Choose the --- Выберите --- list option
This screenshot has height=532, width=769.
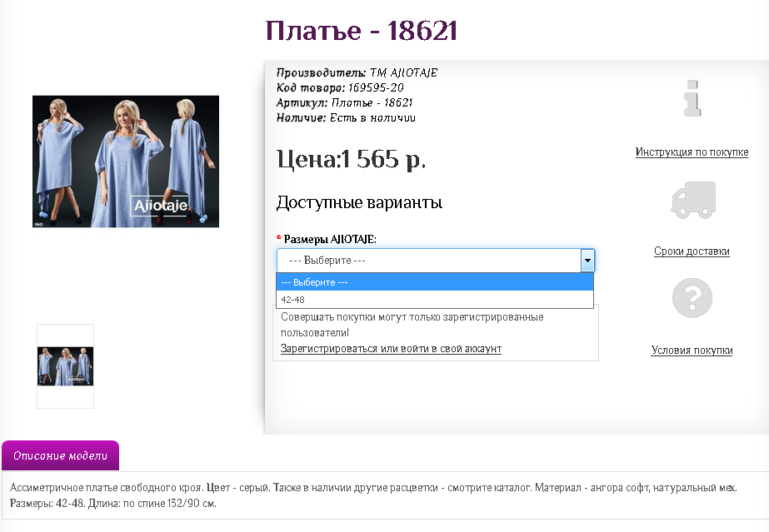click(435, 282)
